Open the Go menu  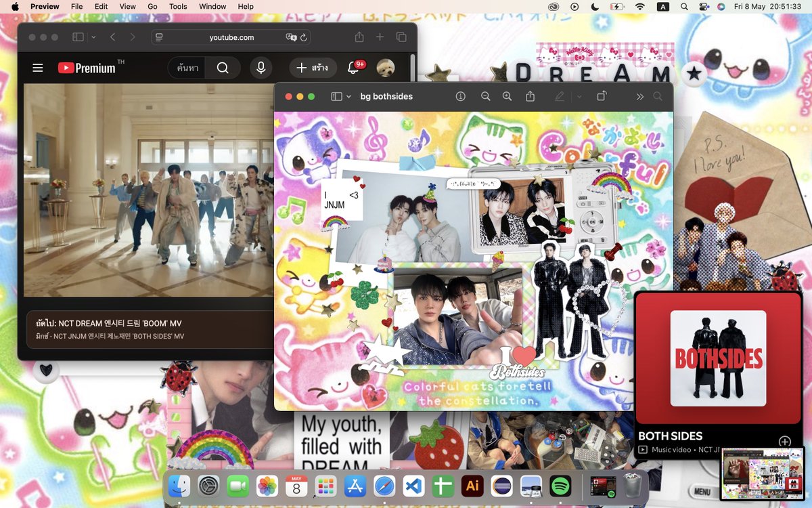[153, 6]
